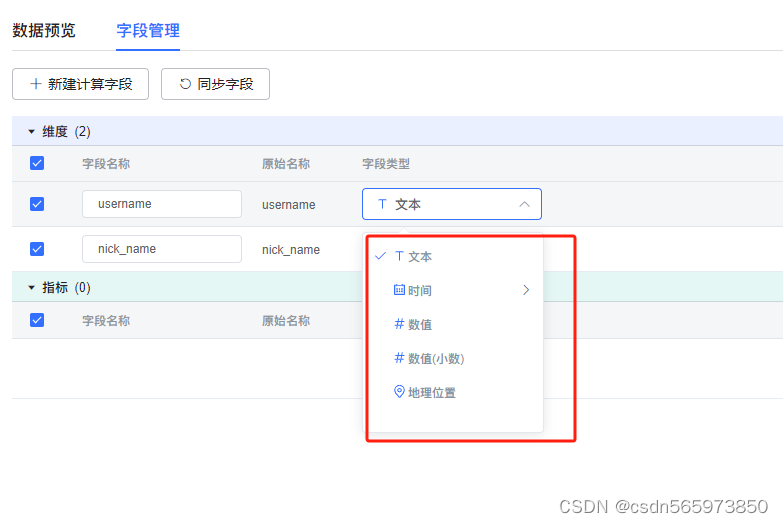
Task: Choose 时间 in the type list
Action: coord(453,290)
